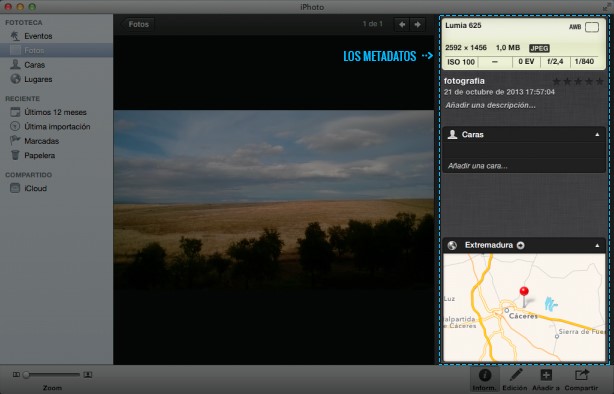Open Papelera in the sidebar

click(x=56, y=155)
